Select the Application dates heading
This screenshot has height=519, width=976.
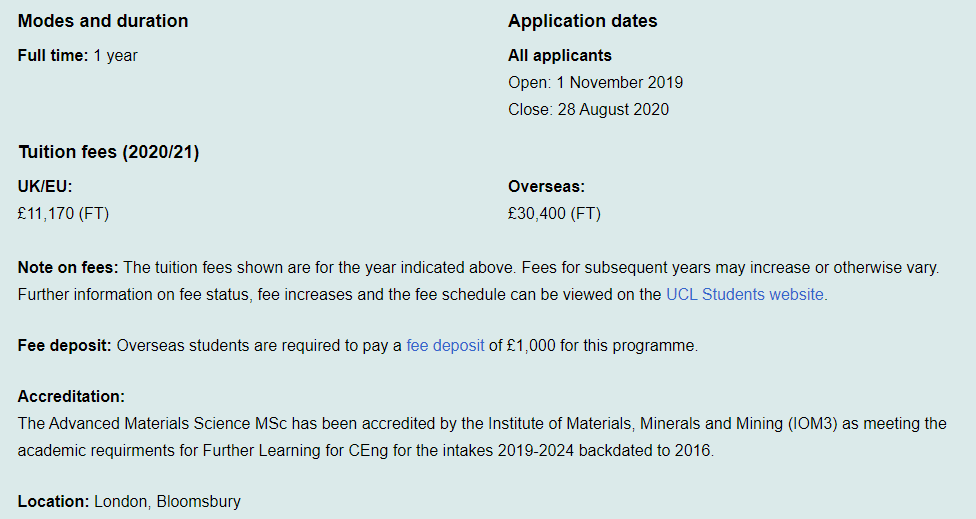(582, 21)
